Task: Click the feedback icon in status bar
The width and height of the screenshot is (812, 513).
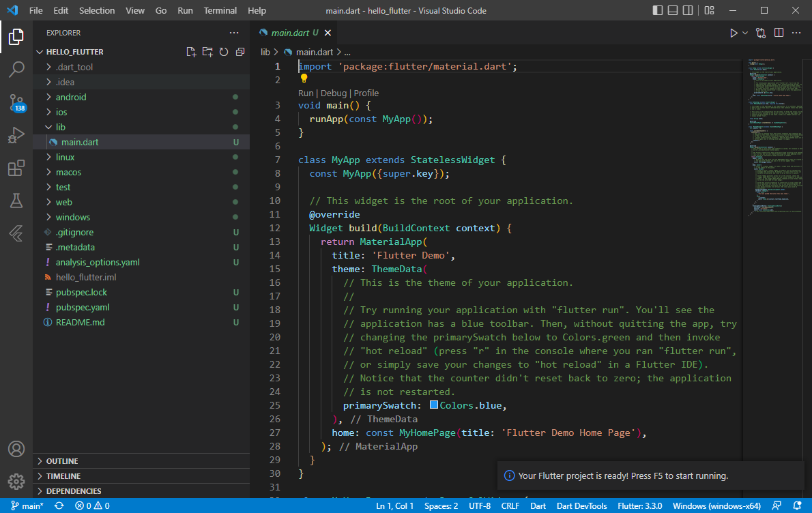Action: pyautogui.click(x=777, y=505)
